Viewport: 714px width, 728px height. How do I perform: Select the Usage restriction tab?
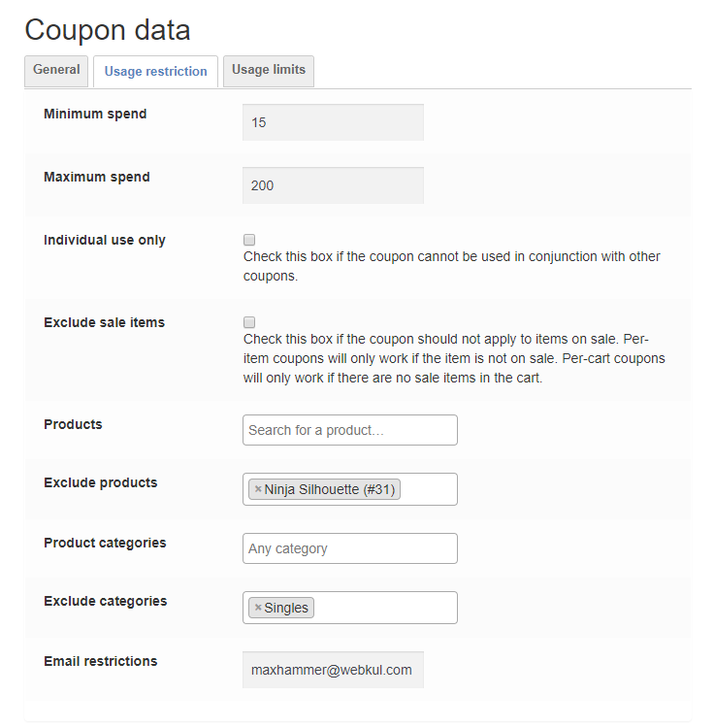tap(155, 72)
